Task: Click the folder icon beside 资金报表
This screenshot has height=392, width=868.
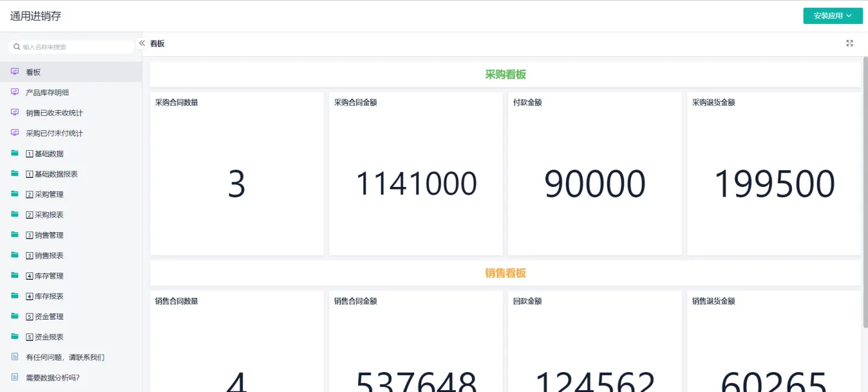Action: (15, 337)
